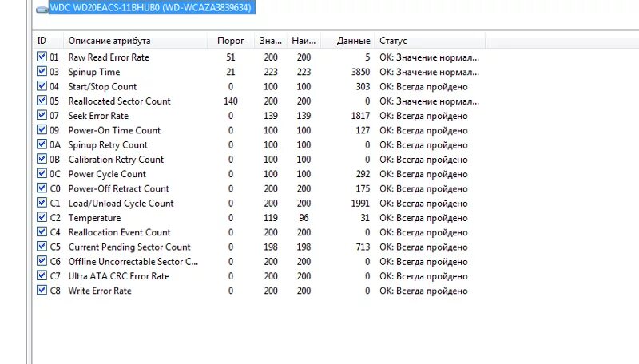This screenshot has height=364, width=639.
Task: Click Load/Unload Cycle data value 1991
Action: pyautogui.click(x=361, y=204)
